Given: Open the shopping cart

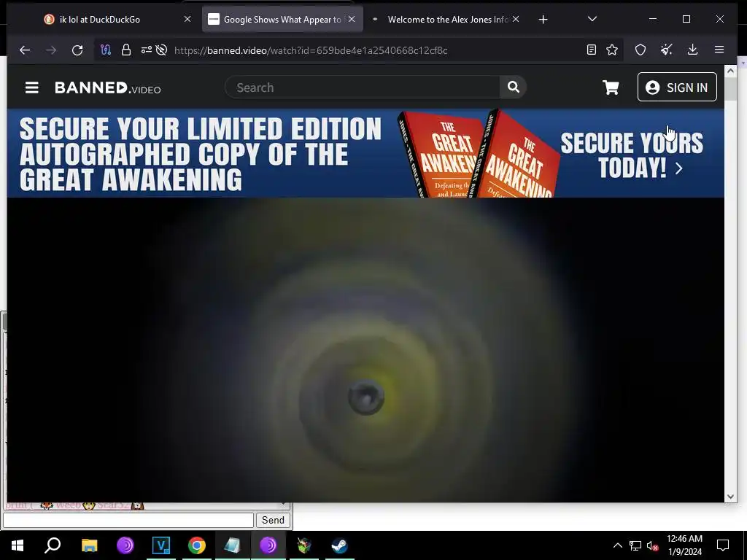Looking at the screenshot, I should point(611,87).
